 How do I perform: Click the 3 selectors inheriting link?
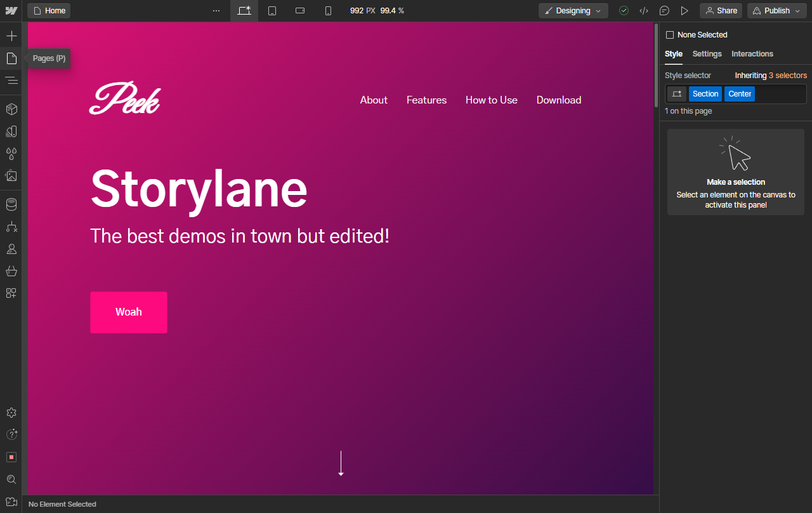pyautogui.click(x=788, y=76)
